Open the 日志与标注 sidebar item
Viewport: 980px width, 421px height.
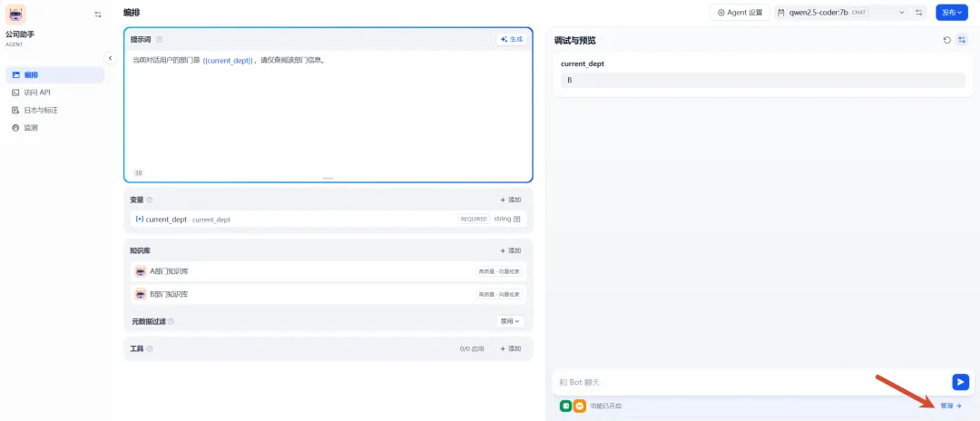pyautogui.click(x=54, y=110)
